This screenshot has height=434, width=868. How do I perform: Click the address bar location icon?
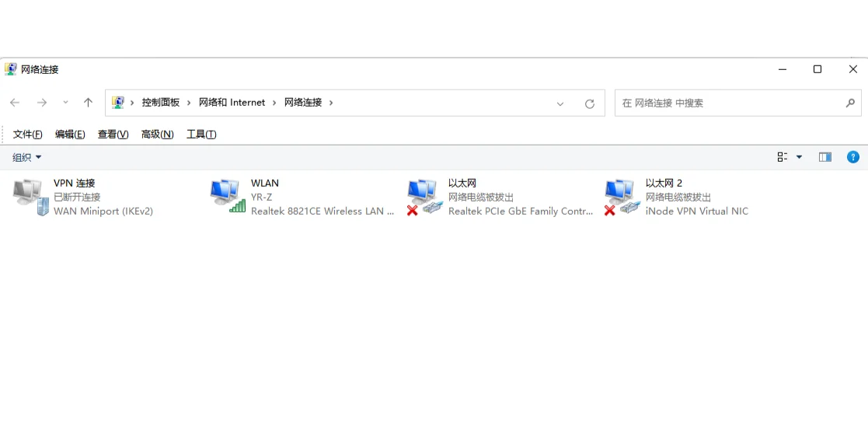(118, 103)
